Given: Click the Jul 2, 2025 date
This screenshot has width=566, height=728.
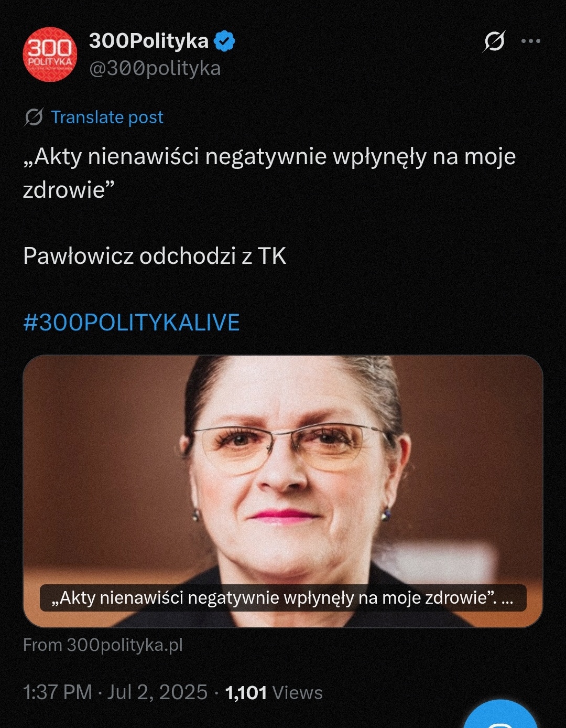Looking at the screenshot, I should point(157,692).
